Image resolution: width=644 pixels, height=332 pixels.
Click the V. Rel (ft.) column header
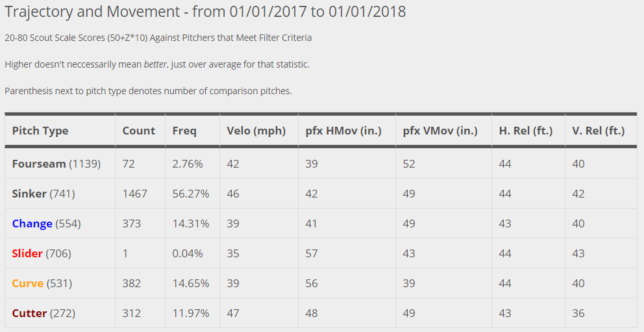tap(599, 131)
